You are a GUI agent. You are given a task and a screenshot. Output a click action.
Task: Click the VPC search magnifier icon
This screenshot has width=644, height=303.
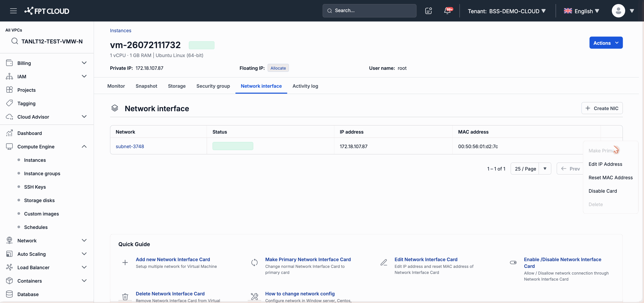tap(15, 41)
